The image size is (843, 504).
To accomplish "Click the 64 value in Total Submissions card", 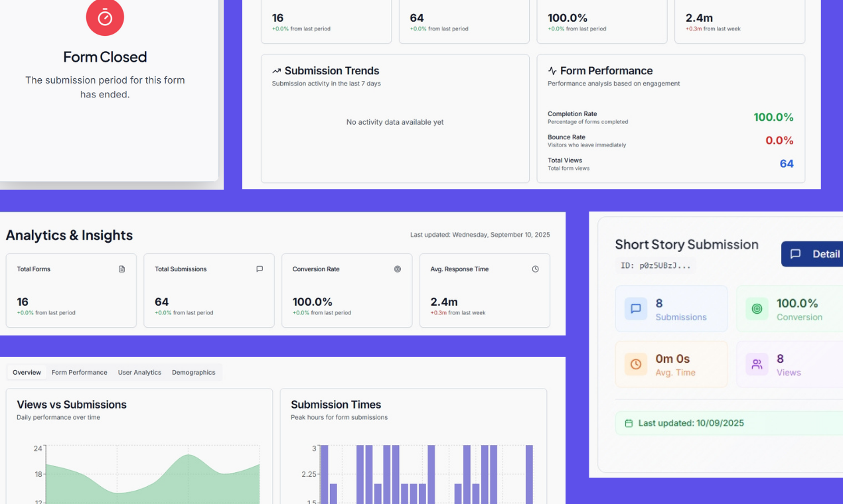I will pos(161,302).
